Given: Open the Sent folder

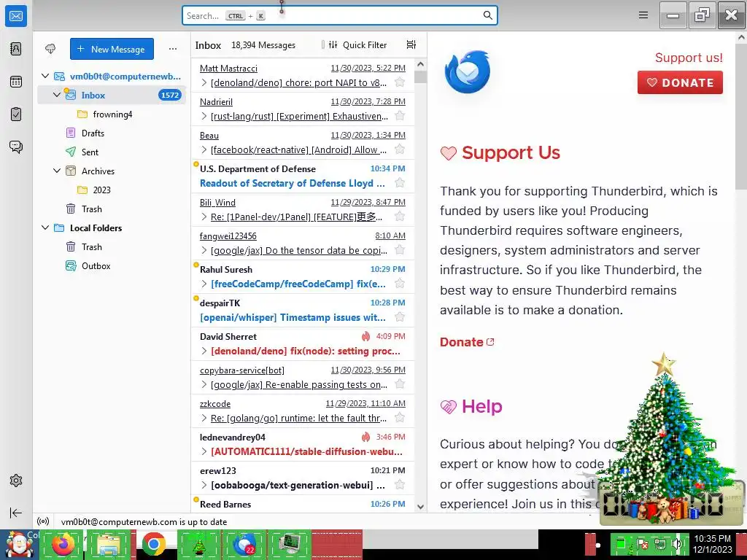Looking at the screenshot, I should tap(112, 152).
